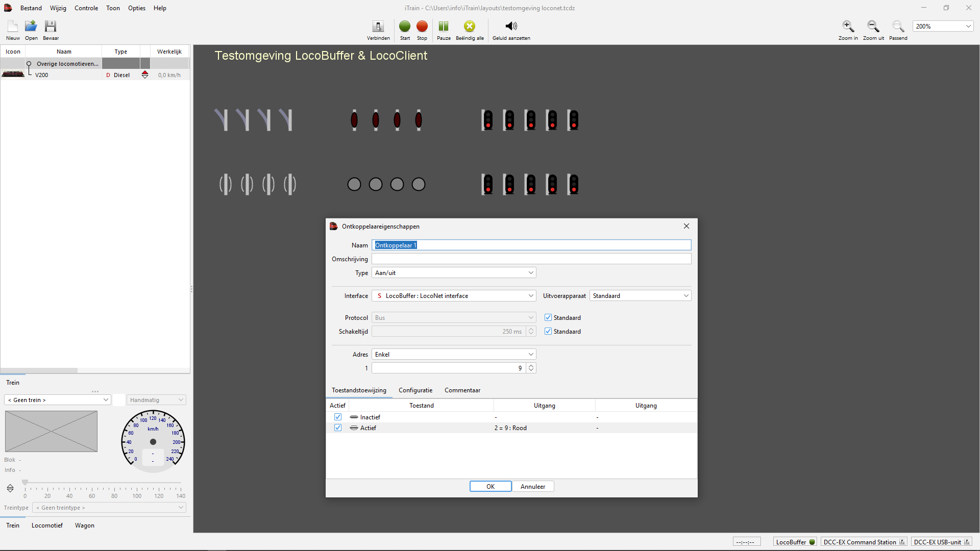The width and height of the screenshot is (980, 551).
Task: Click the Verbinden connect icon
Action: click(x=378, y=27)
